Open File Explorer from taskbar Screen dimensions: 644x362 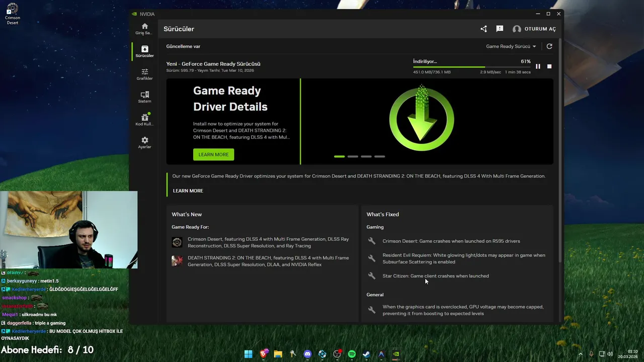tap(278, 354)
